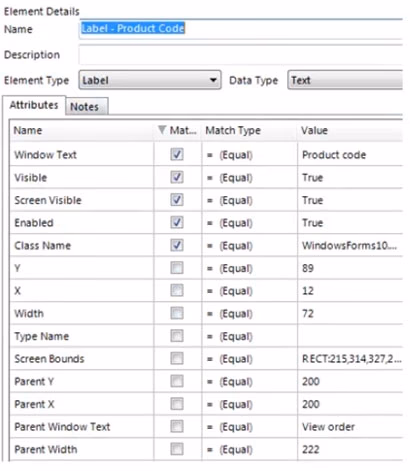Viewport: 410px width, 471px height.
Task: Switch to the Notes tab
Action: click(85, 107)
